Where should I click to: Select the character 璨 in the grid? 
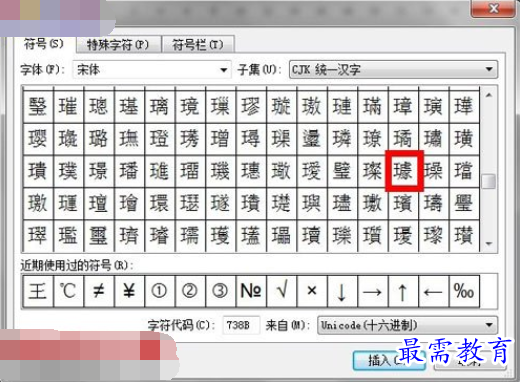(x=372, y=170)
